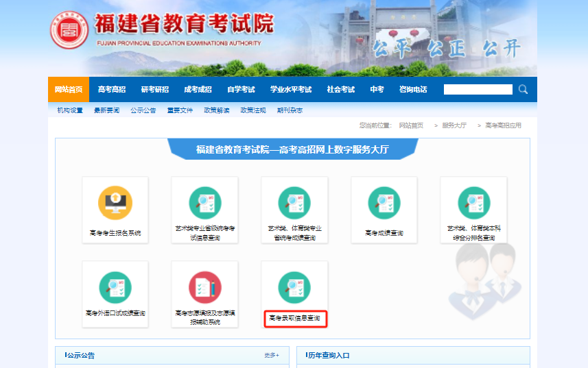The height and width of the screenshot is (368, 588).
Task: Click the 高考外语口试成绩查询 label
Action: point(115,313)
